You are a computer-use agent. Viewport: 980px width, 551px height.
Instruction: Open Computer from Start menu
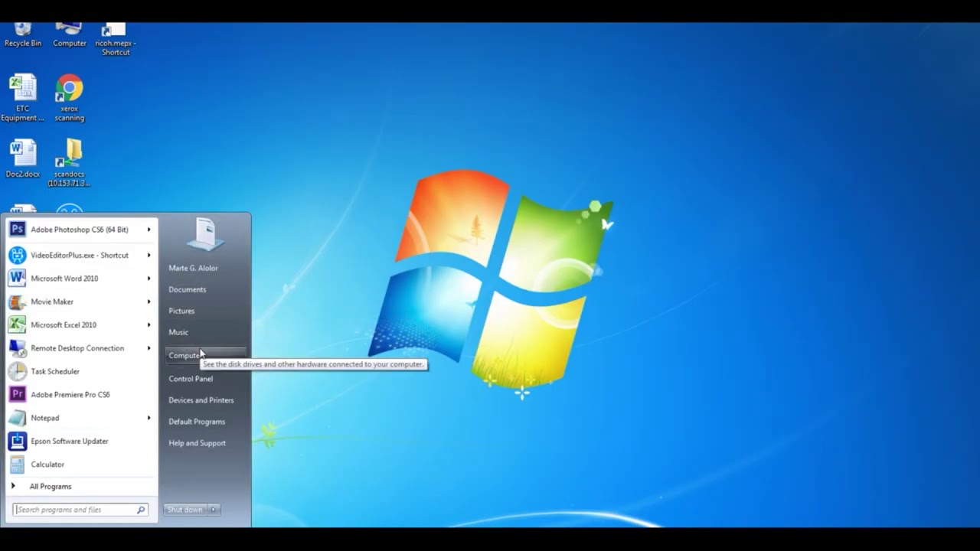pos(206,355)
